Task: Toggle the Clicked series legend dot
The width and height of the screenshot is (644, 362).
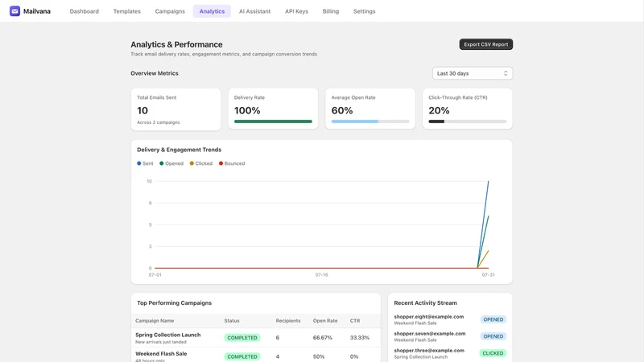Action: (192, 163)
